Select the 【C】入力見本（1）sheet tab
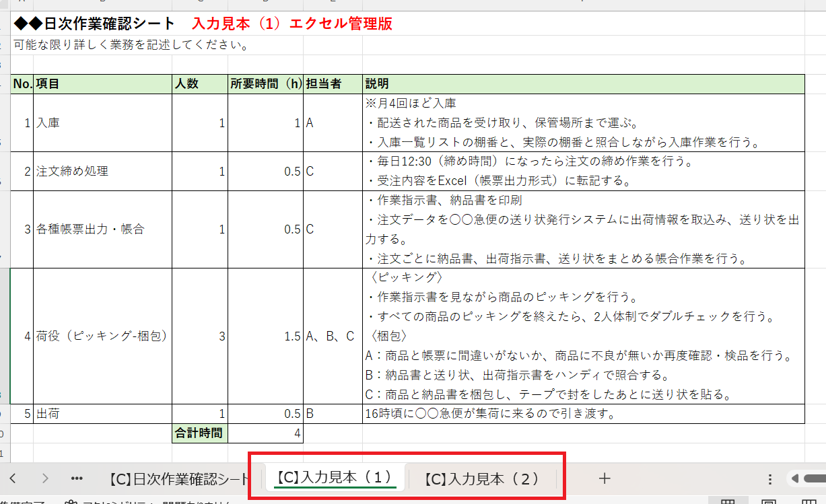826x504 pixels. [334, 478]
